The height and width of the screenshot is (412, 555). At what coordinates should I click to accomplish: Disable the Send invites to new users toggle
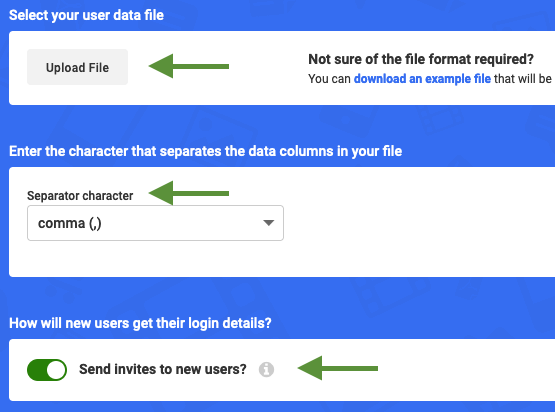(x=47, y=370)
